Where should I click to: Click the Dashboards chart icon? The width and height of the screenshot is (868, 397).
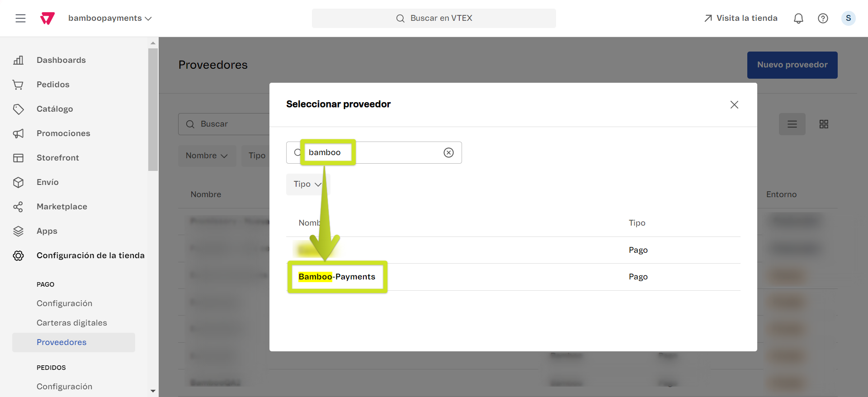pyautogui.click(x=18, y=60)
